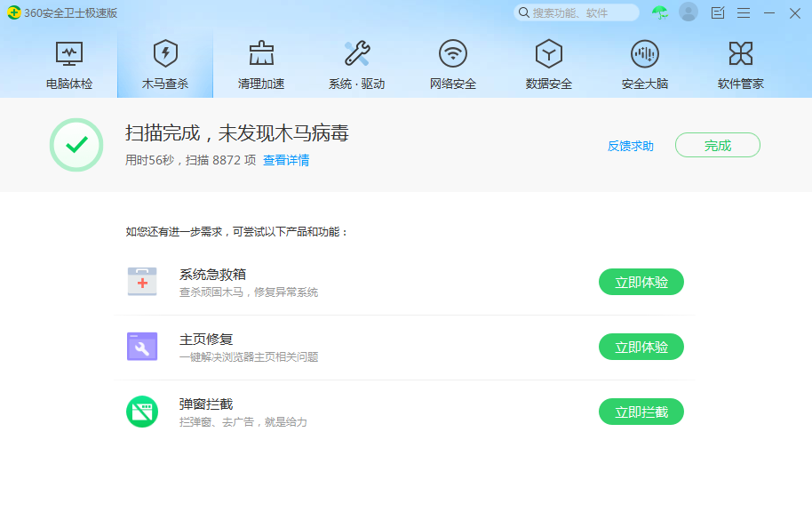Image resolution: width=812 pixels, height=512 pixels.
Task: Open the 数据安全 hexagon icon
Action: pyautogui.click(x=548, y=53)
